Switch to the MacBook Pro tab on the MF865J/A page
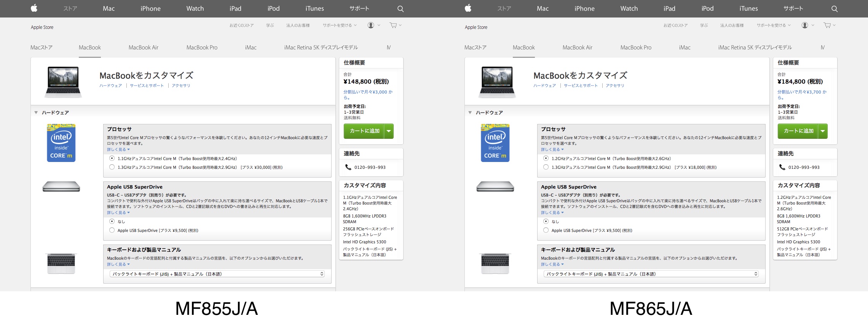This screenshot has width=868, height=327. pos(636,48)
